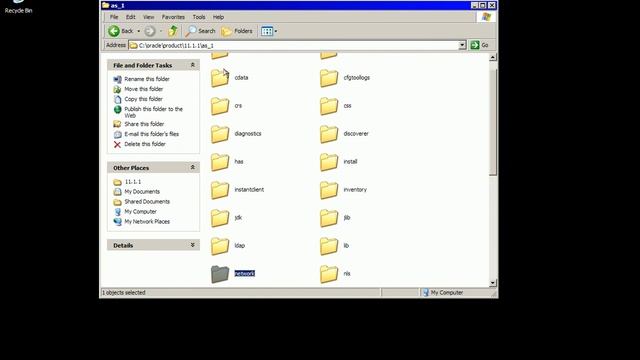
Task: Click the Forward arrow toolbar icon
Action: pyautogui.click(x=150, y=31)
